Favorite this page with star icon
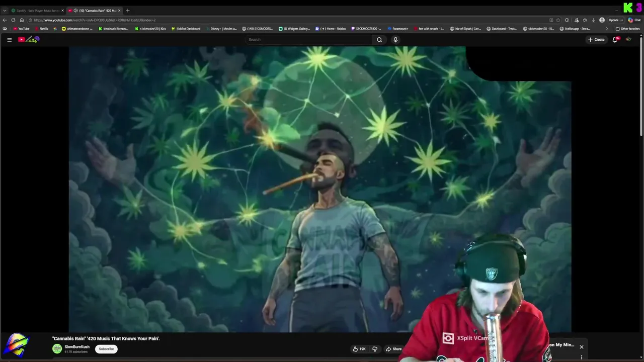 (558, 20)
